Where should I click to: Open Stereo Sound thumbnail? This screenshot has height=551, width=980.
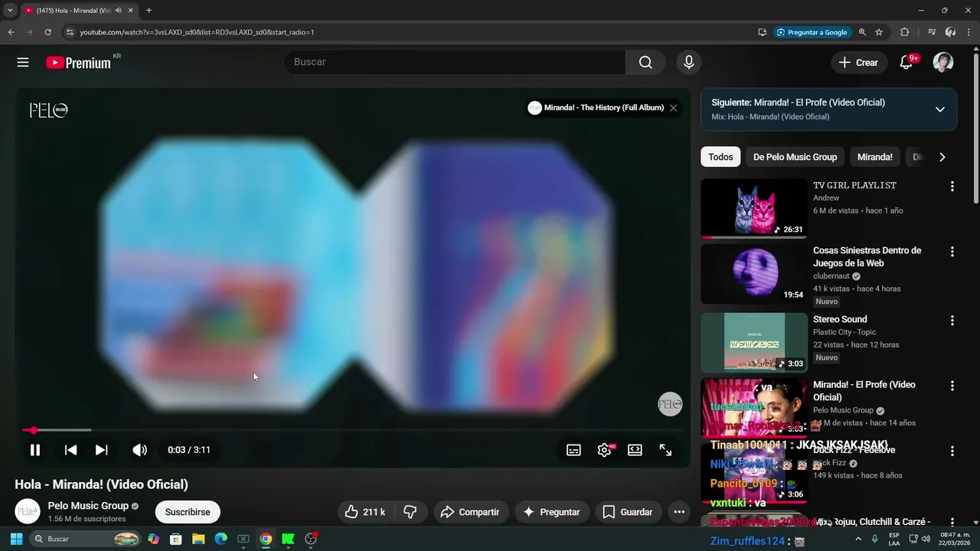(x=754, y=342)
